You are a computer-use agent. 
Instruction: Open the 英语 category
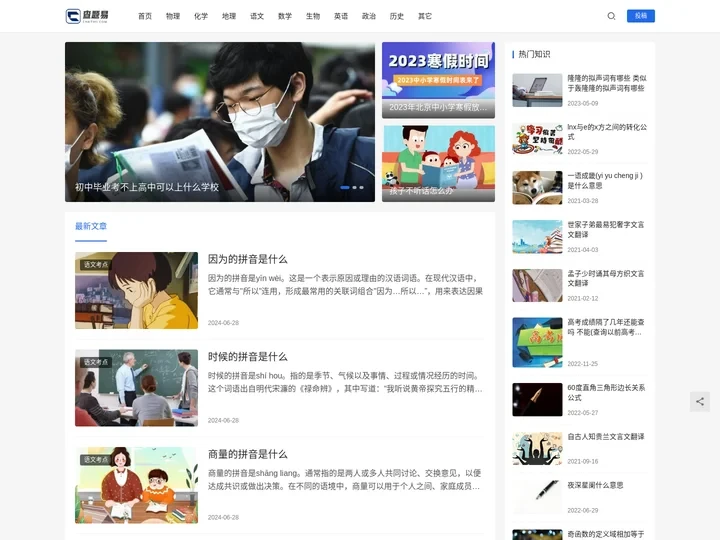341,16
